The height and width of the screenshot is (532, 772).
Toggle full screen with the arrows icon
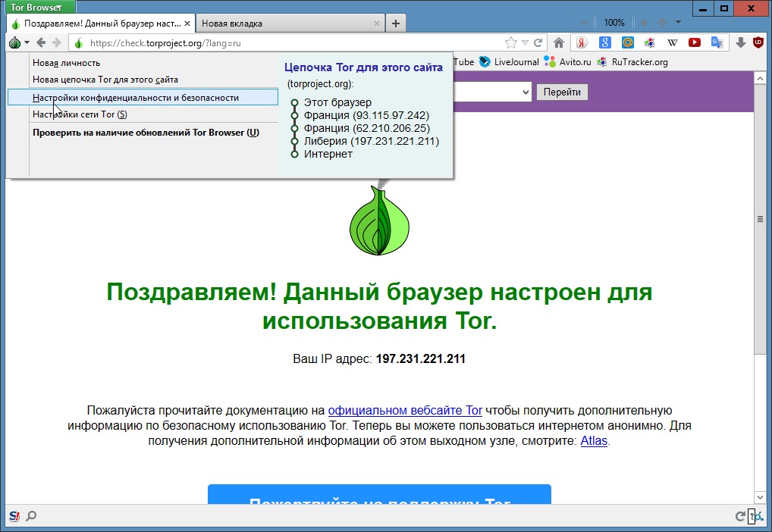[662, 23]
